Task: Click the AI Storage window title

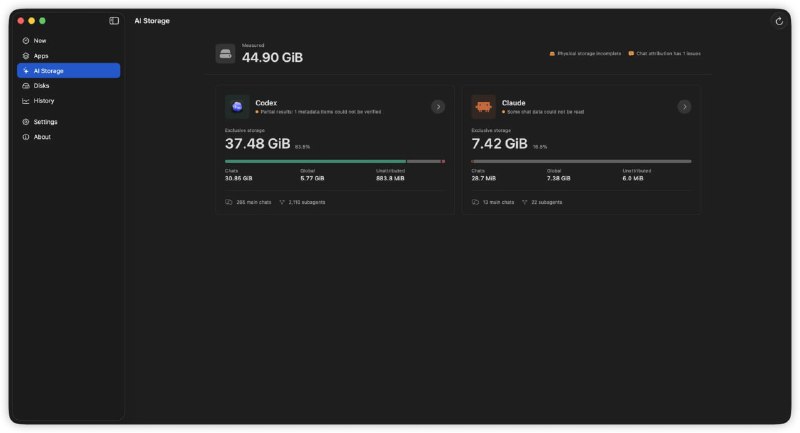Action: 152,21
